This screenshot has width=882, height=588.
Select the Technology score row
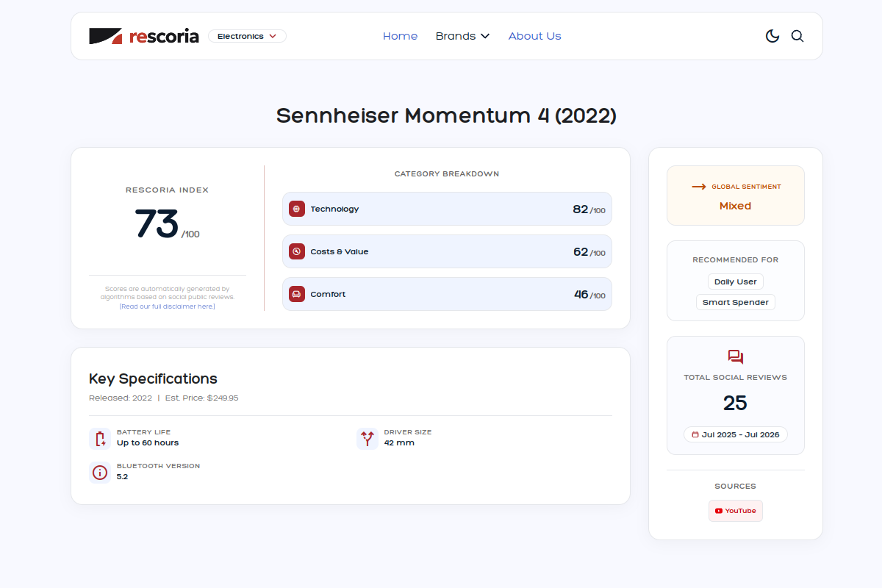coord(447,209)
